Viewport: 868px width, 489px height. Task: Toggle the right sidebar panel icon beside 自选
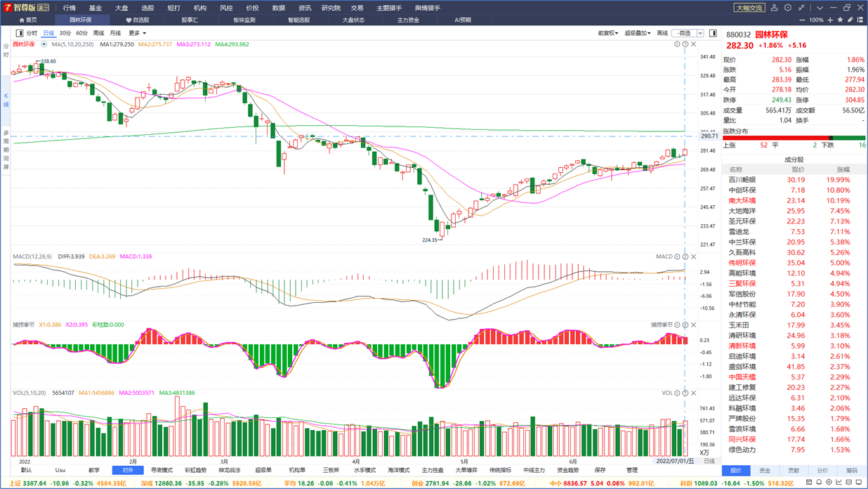point(713,33)
